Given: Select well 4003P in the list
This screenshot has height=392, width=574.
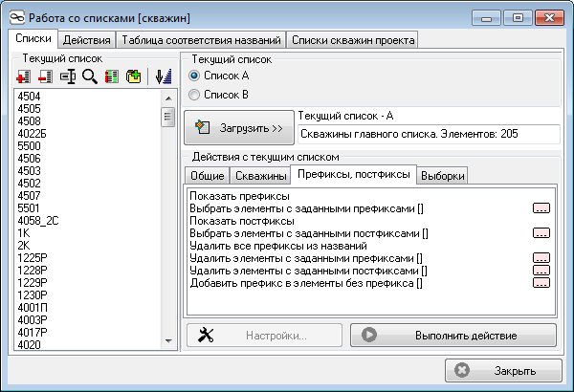Looking at the screenshot, I should click(33, 320).
